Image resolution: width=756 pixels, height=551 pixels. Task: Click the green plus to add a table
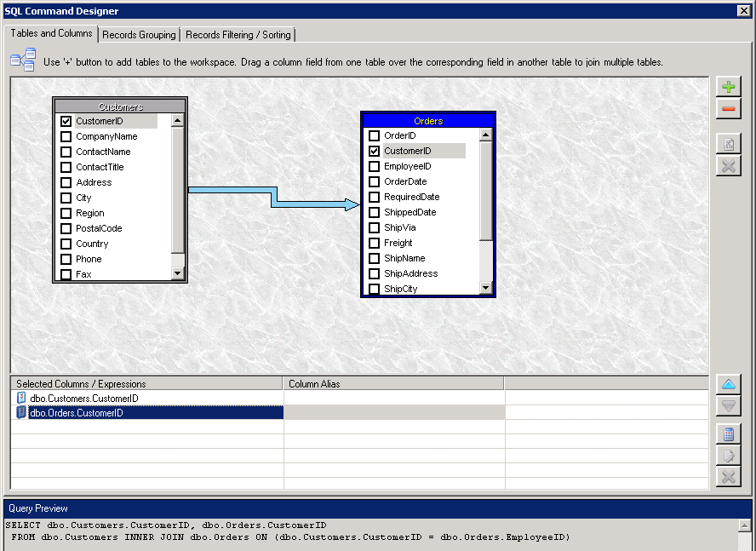(729, 85)
